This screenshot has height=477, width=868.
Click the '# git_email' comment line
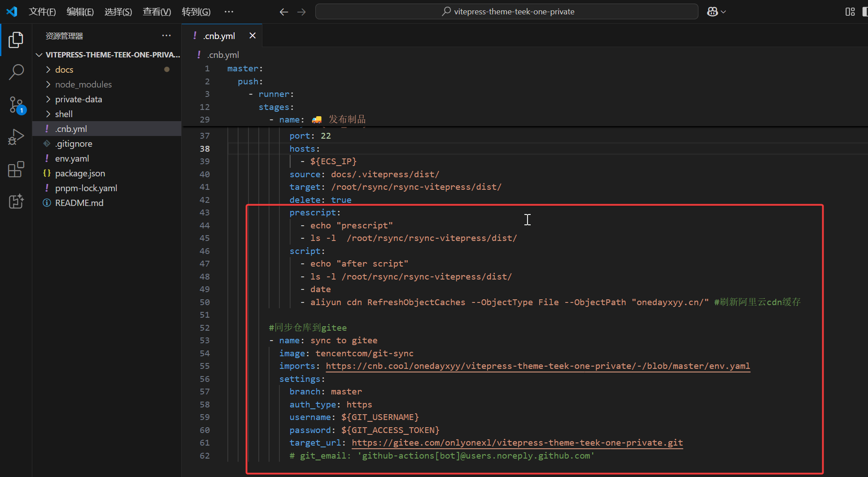point(442,456)
